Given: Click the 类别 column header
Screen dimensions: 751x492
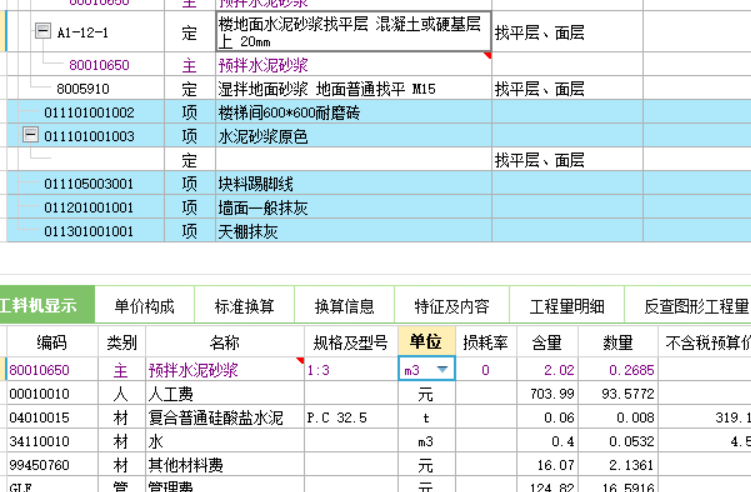Looking at the screenshot, I should [122, 342].
